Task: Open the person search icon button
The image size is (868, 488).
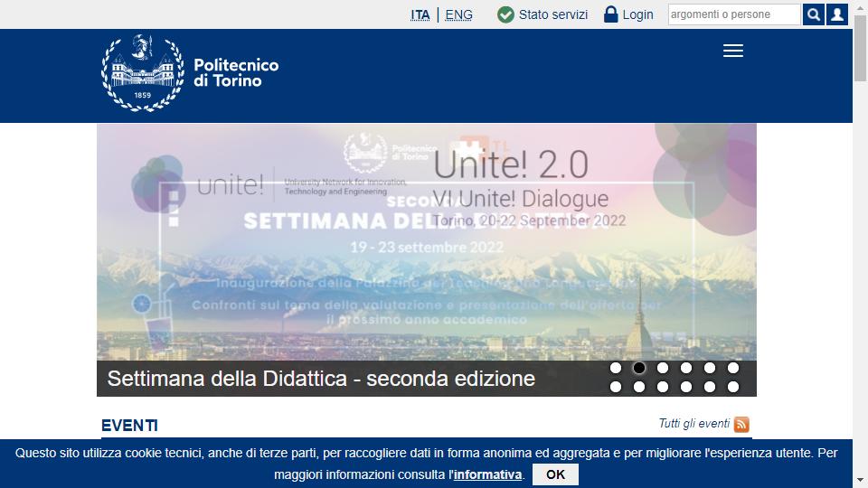Action: 837,14
